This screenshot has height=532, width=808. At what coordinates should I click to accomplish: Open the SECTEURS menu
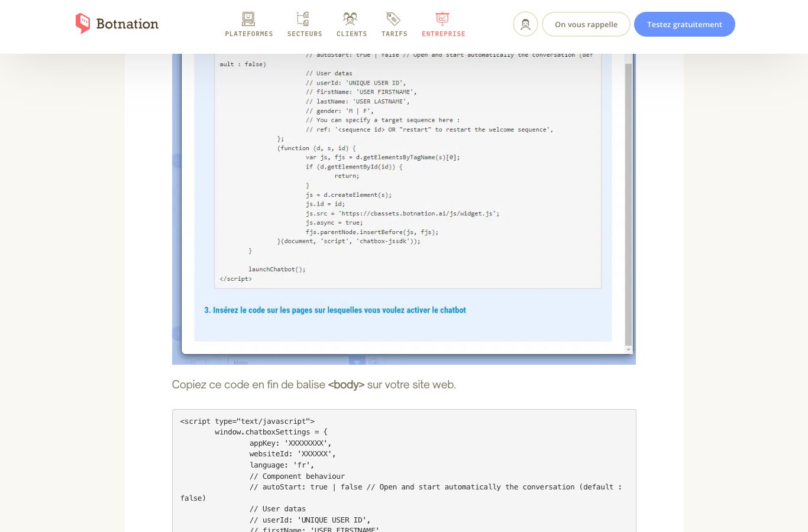click(x=305, y=34)
